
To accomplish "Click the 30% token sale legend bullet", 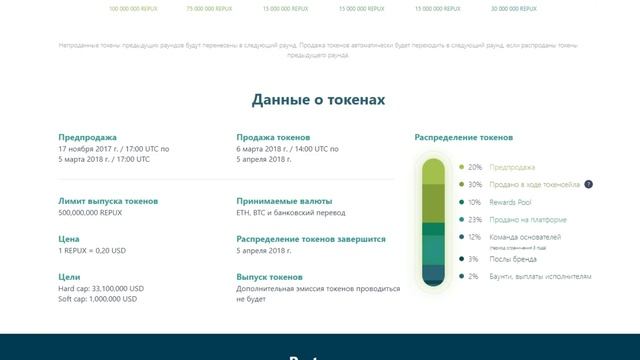I will [x=462, y=184].
